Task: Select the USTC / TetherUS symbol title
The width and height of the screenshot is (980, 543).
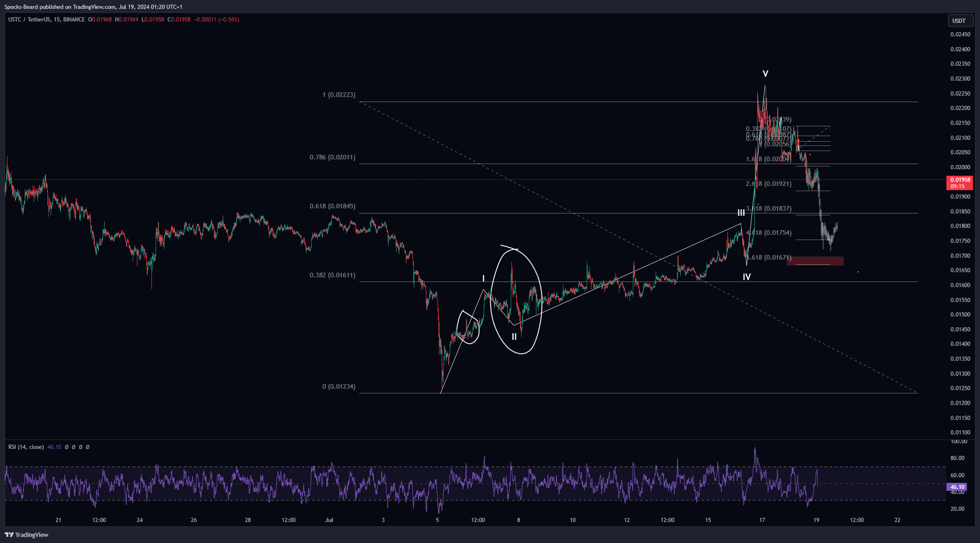Action: (47, 20)
